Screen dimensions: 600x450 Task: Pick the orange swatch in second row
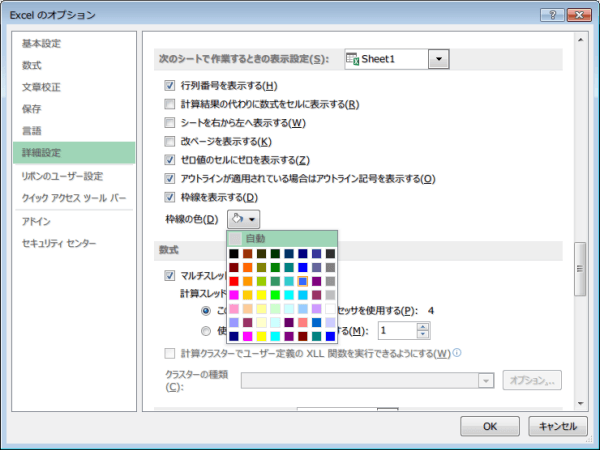[248, 267]
